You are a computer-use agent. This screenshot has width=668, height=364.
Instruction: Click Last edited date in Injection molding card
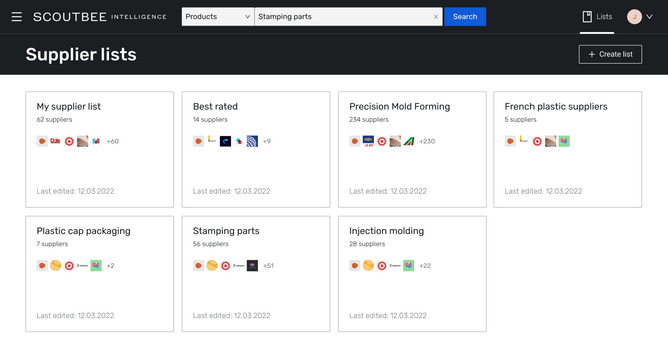[x=388, y=315]
